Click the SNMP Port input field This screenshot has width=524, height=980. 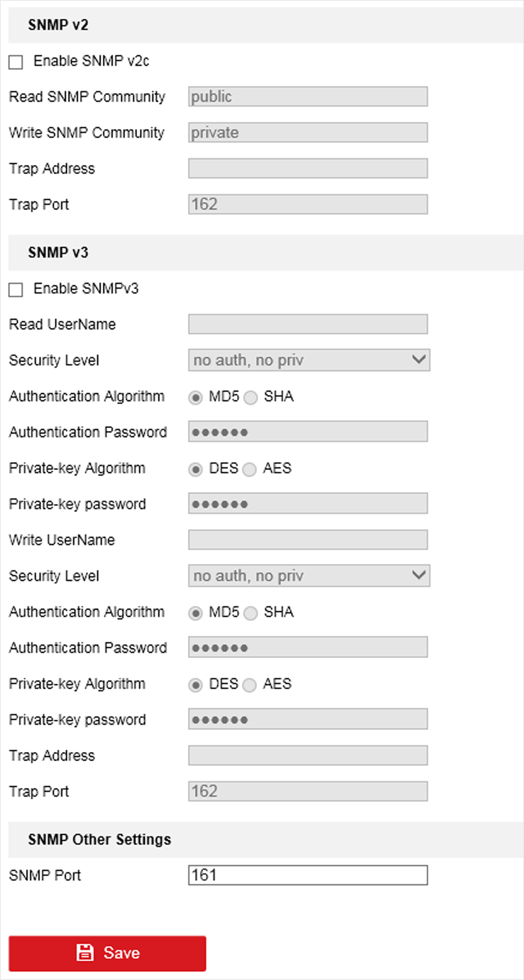308,875
